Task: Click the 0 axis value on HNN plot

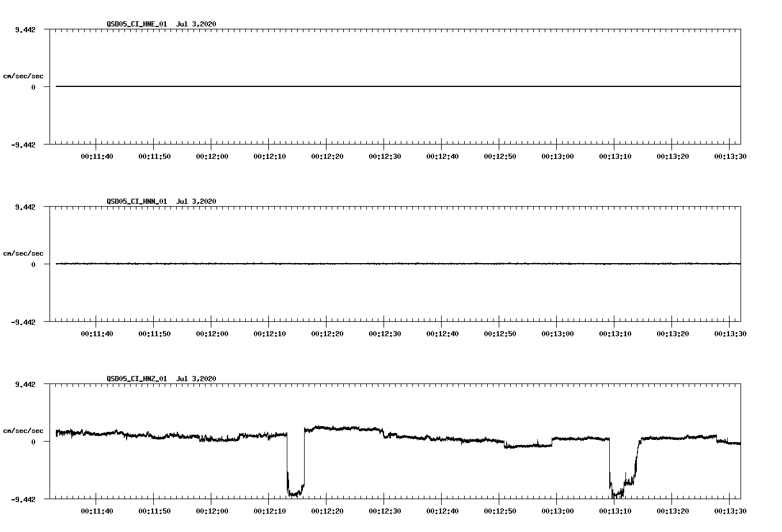Action: (x=33, y=264)
